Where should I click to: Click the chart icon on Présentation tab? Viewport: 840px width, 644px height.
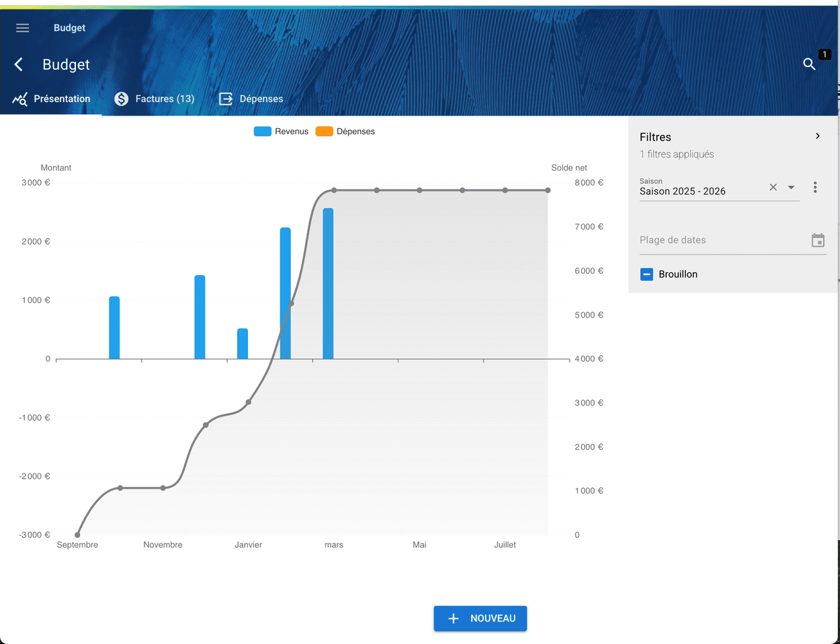coord(19,99)
